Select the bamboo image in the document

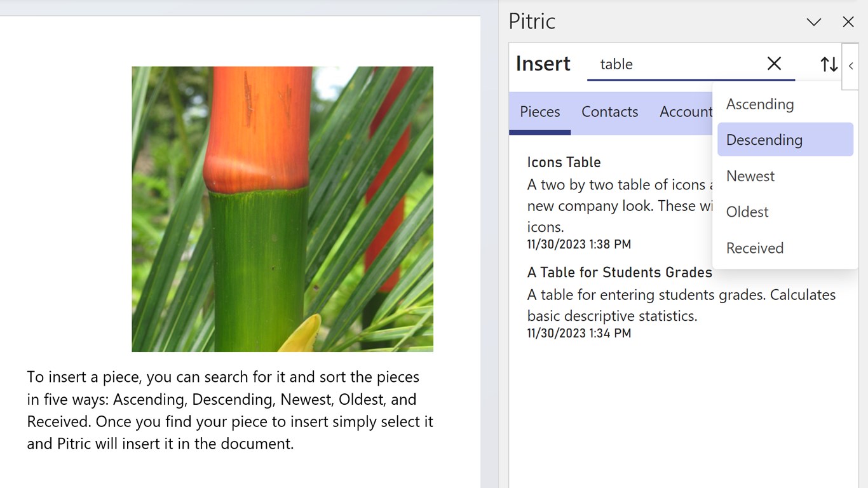(282, 209)
